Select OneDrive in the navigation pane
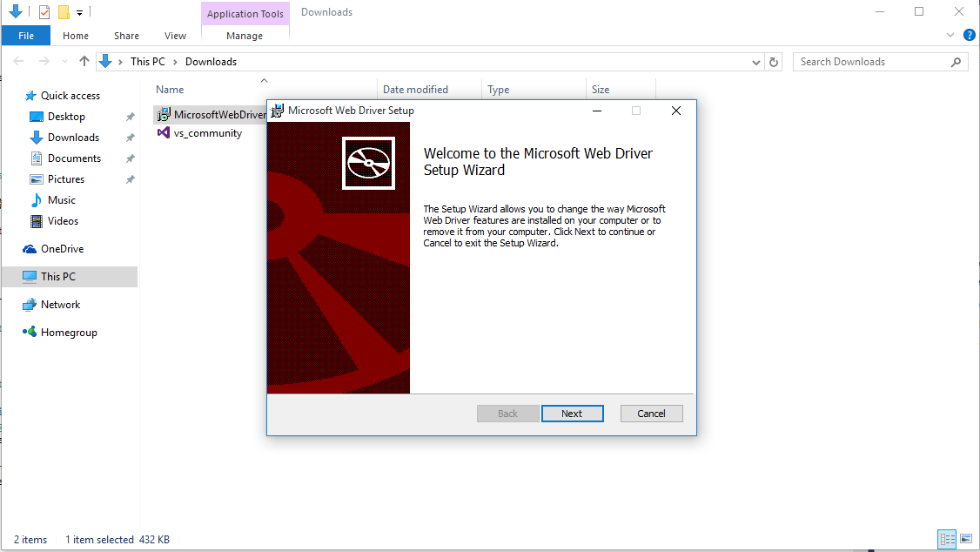Screen dimensions: 980x552 tap(62, 249)
